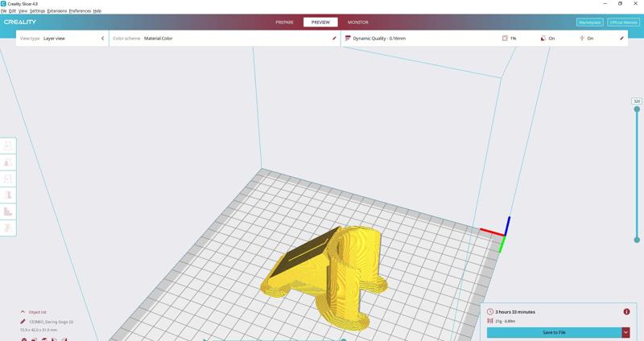
Task: Click the Creality Slicer title bar icon
Action: (3, 3)
